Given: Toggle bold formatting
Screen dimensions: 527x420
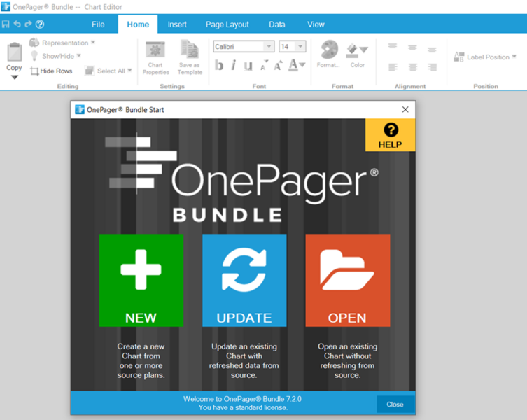Looking at the screenshot, I should pyautogui.click(x=219, y=65).
